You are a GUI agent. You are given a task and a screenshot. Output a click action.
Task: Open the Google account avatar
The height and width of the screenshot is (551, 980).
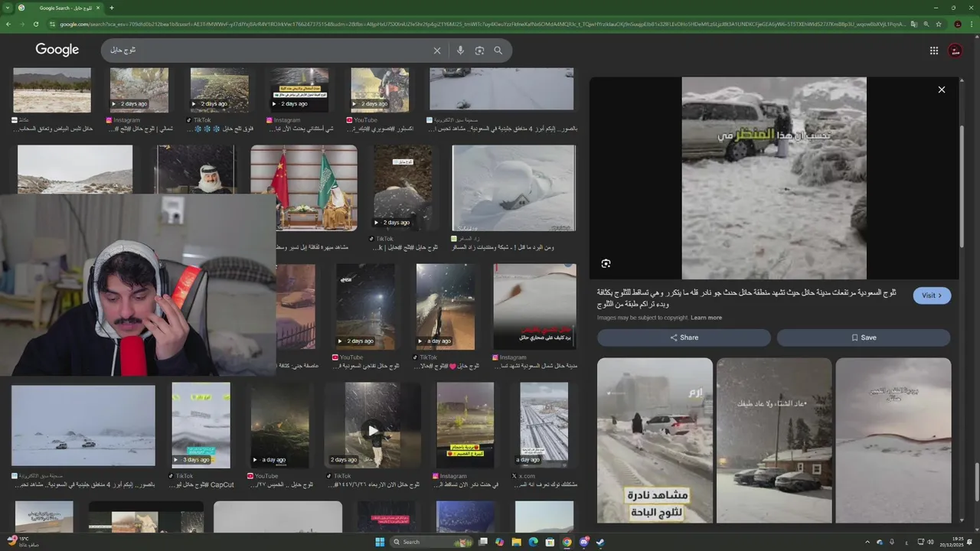(955, 51)
